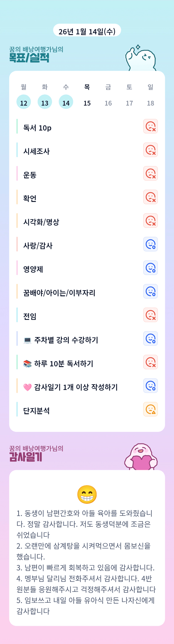Screen dimensions: 174x644
Task: Click the sad face icon for 독서 10p
Action: pyautogui.click(x=150, y=126)
